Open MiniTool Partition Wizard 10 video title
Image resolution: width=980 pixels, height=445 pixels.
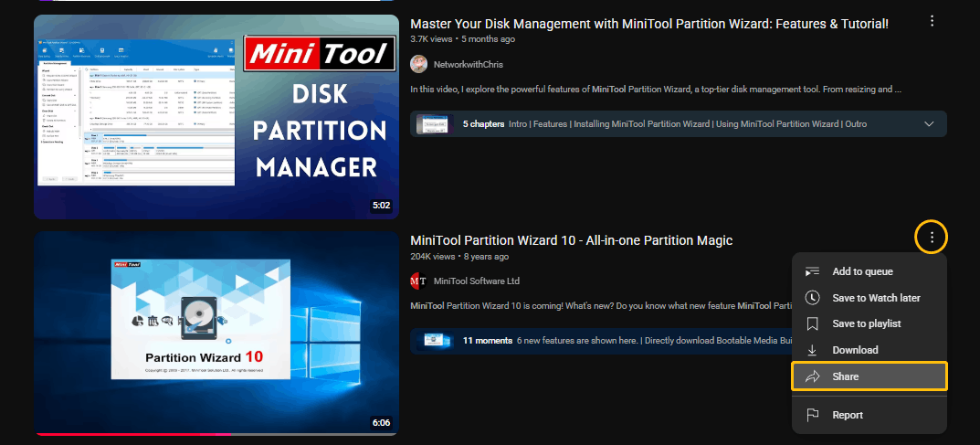tap(571, 240)
